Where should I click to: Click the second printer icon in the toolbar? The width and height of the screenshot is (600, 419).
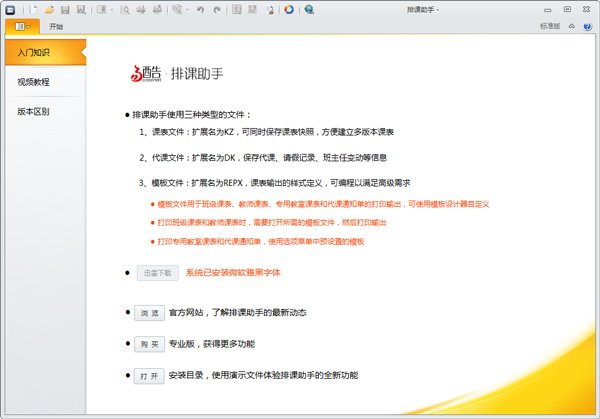(157, 10)
